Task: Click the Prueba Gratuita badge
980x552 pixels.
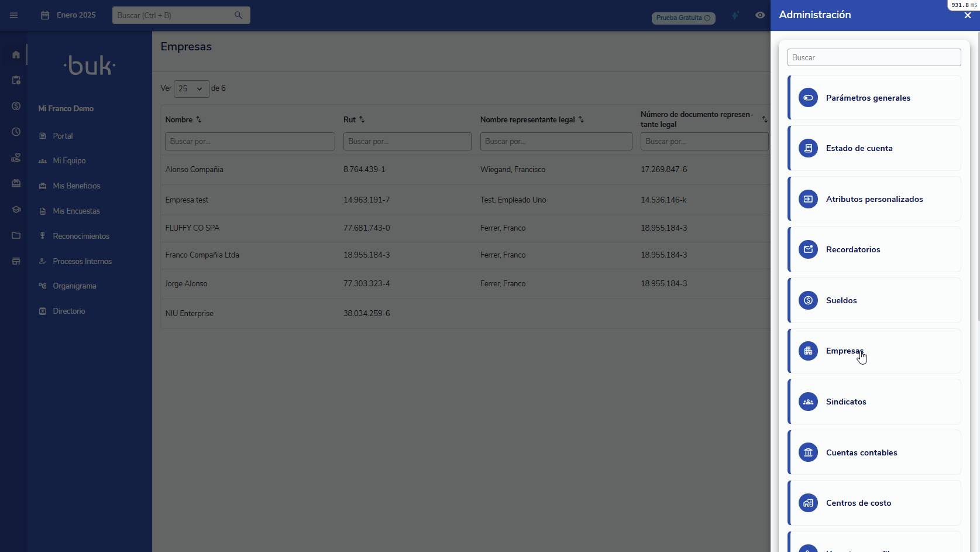Action: tap(683, 18)
